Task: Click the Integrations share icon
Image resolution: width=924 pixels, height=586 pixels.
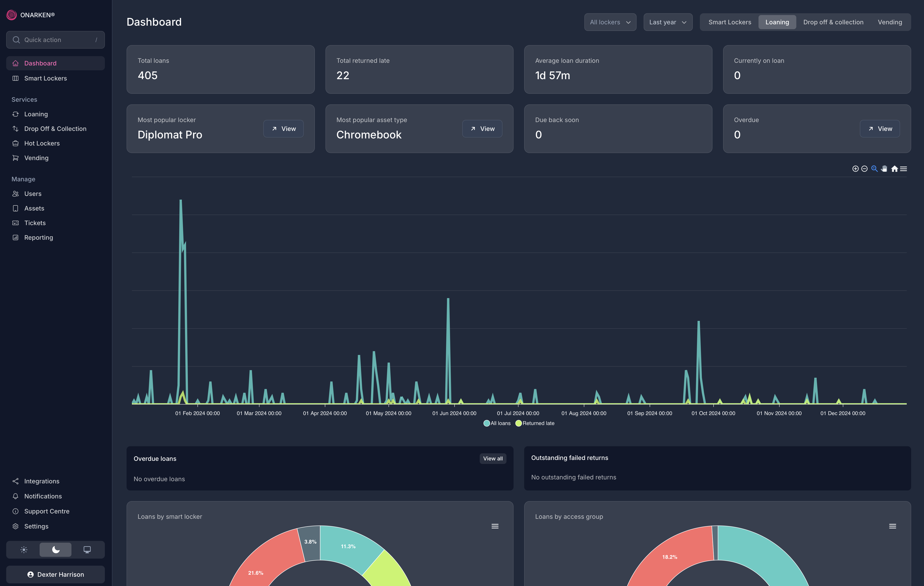Action: pos(15,481)
